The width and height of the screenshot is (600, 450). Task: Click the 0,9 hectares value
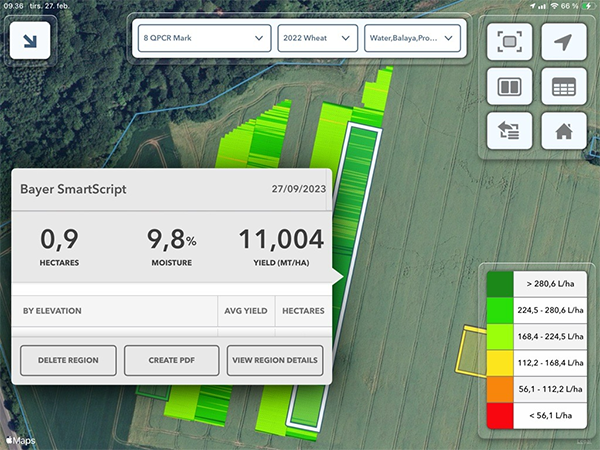[x=59, y=240]
